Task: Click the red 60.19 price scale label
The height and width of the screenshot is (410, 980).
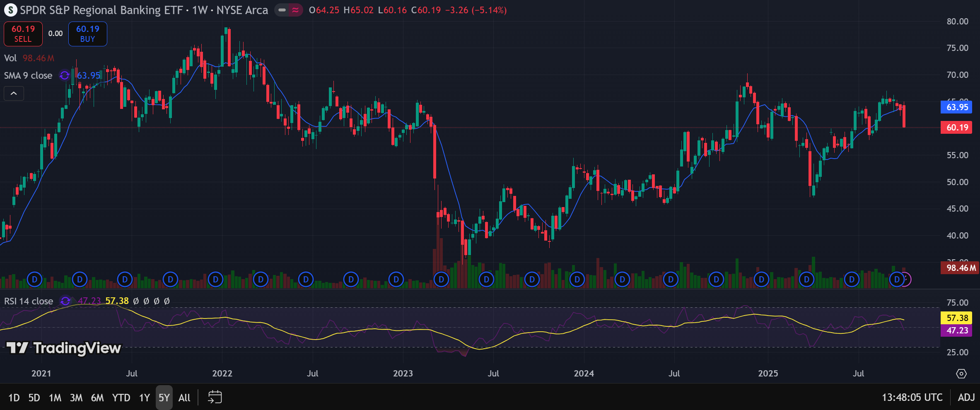Action: coord(957,127)
